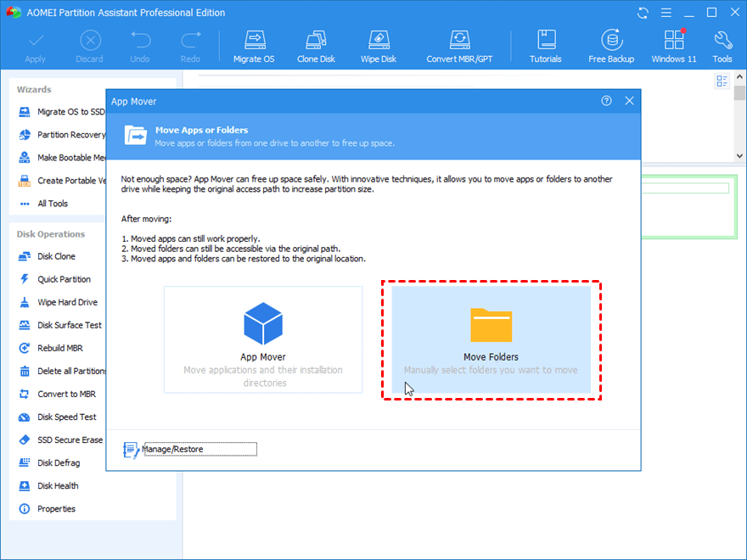This screenshot has width=747, height=560.
Task: Open the Wipe Disk tool
Action: (379, 48)
